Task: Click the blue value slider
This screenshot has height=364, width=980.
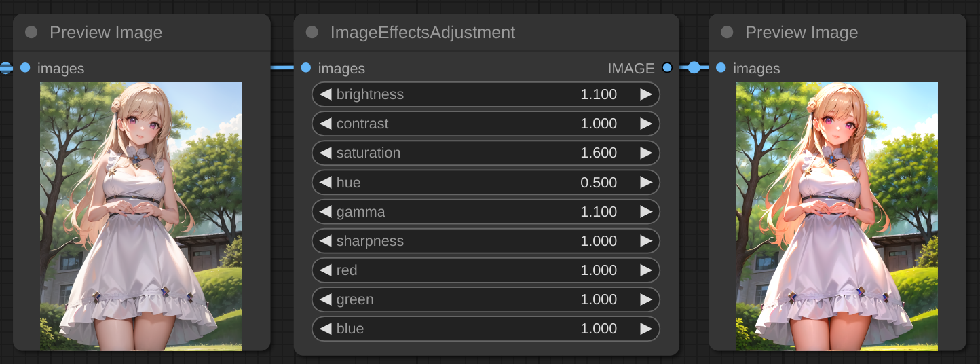Action: (x=485, y=329)
